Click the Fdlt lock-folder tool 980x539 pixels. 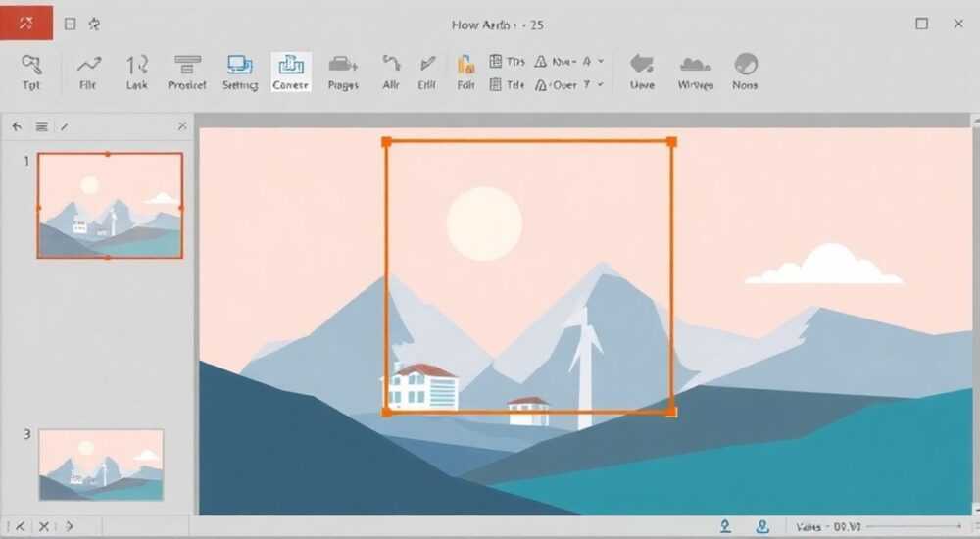pos(466,73)
